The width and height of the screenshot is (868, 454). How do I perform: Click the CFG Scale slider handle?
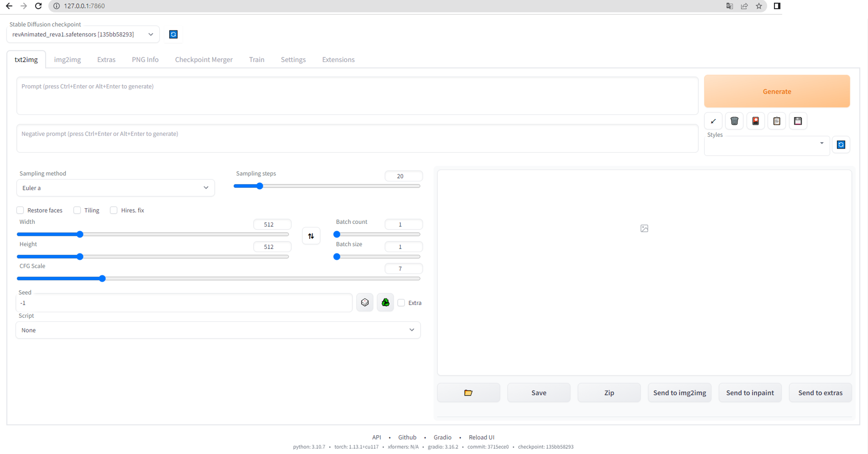click(102, 279)
